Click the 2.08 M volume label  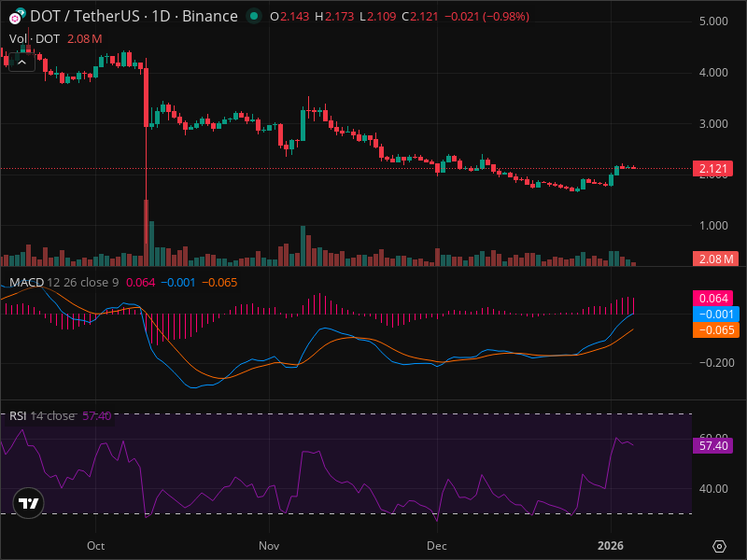point(715,259)
